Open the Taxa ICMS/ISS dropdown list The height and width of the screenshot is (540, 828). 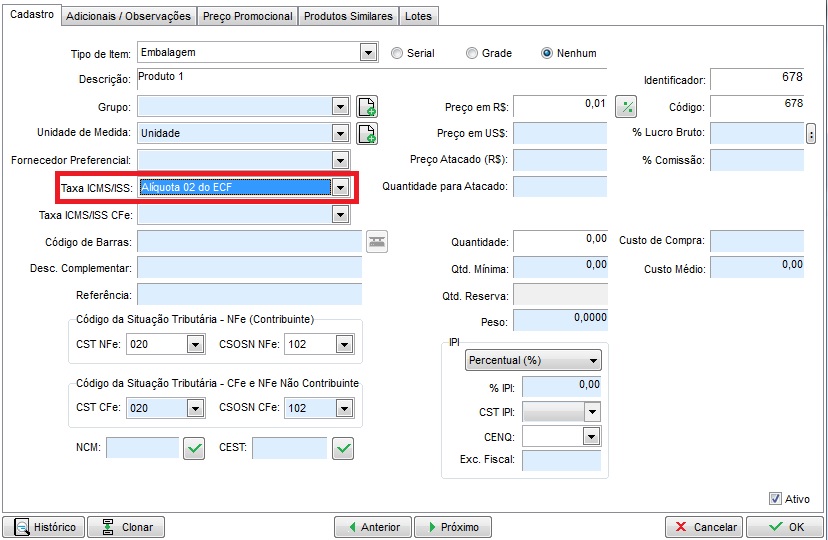(341, 187)
